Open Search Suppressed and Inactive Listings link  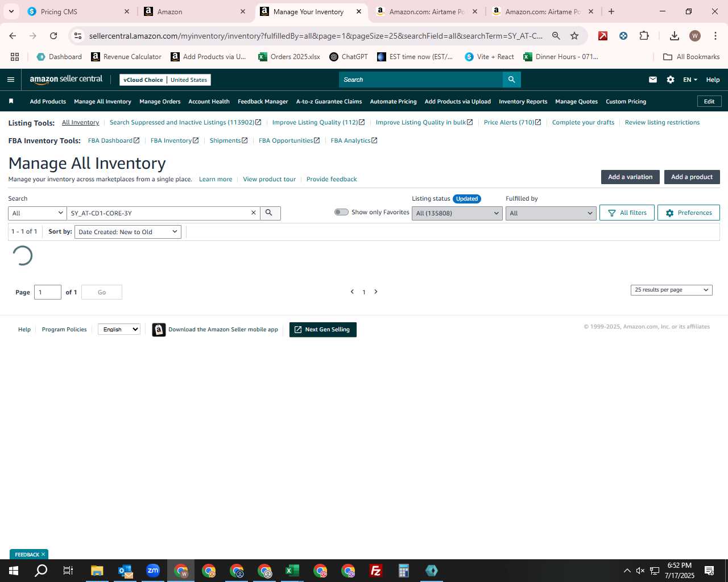click(x=185, y=122)
